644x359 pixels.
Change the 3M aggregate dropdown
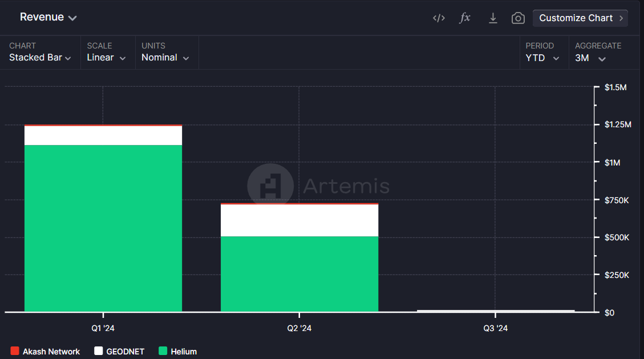(x=590, y=58)
